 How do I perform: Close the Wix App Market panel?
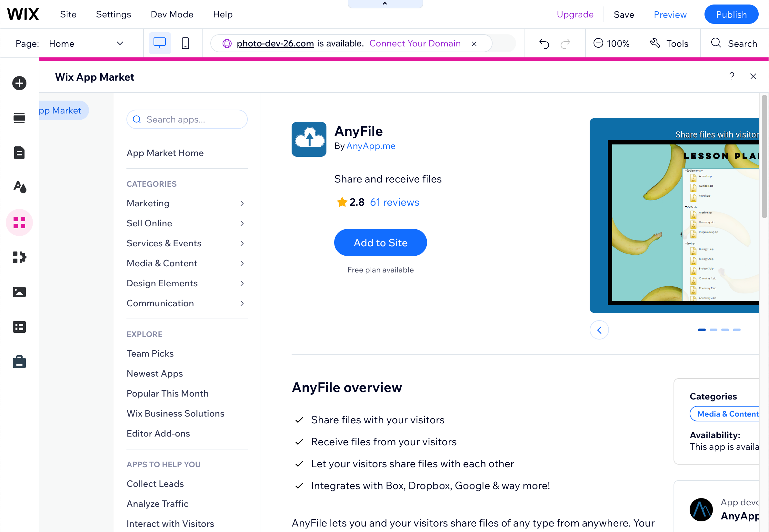753,76
